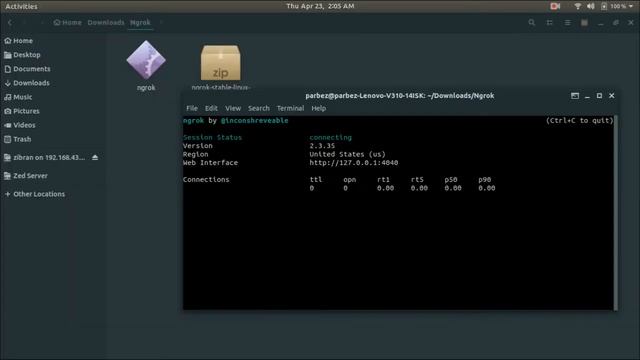Click the terminal new-window titlebar icon

coord(575,96)
